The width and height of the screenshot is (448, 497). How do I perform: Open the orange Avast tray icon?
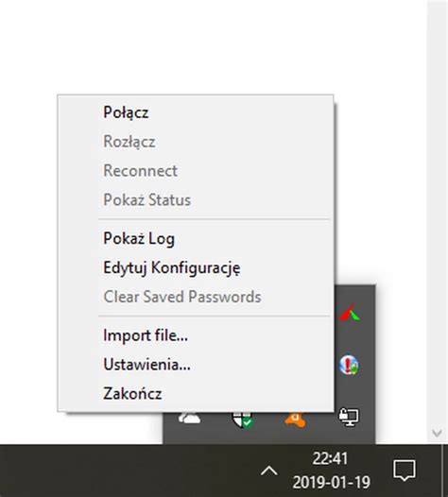(x=296, y=420)
